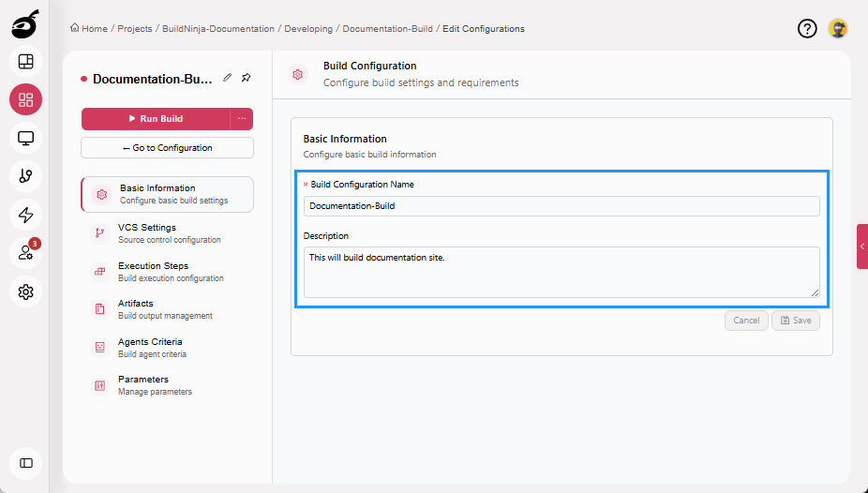Screen dimensions: 868x493
Task: Click the Cancel button
Action: 746,321
